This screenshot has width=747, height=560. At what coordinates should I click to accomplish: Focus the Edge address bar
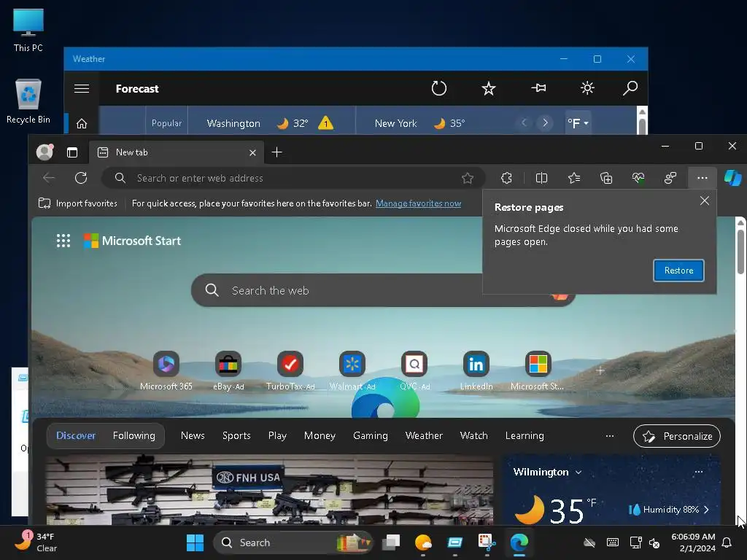[293, 178]
